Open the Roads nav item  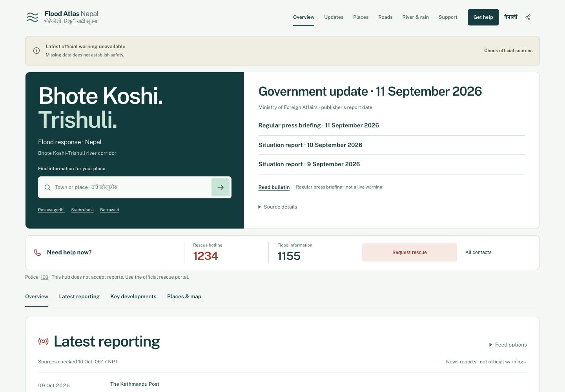385,17
